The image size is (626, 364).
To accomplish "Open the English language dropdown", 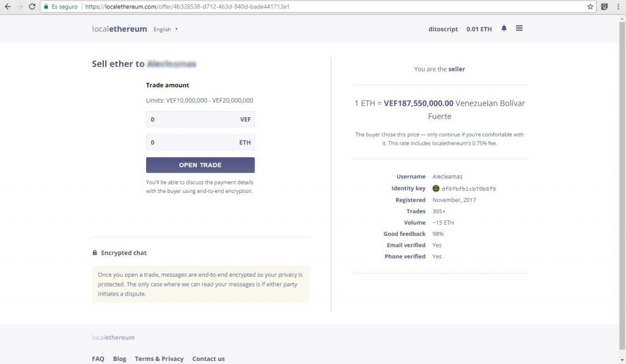I will [x=165, y=29].
